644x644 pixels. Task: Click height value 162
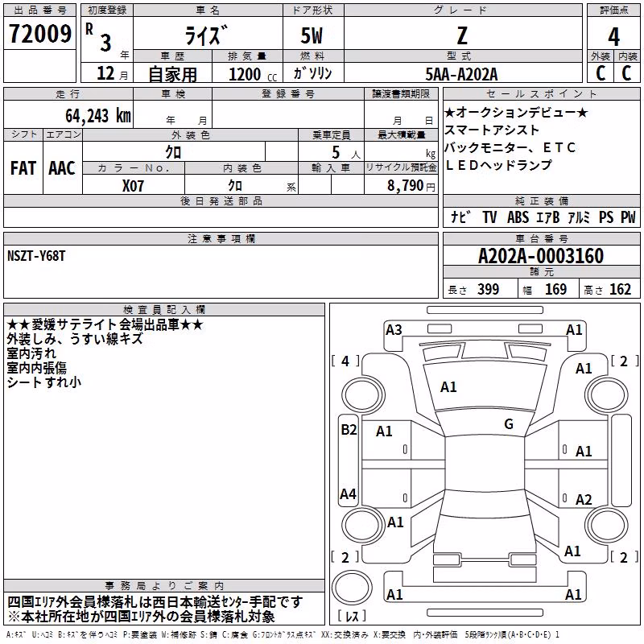coord(620,289)
